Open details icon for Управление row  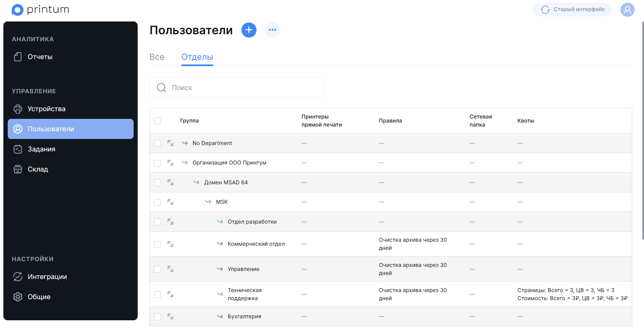coord(171,269)
